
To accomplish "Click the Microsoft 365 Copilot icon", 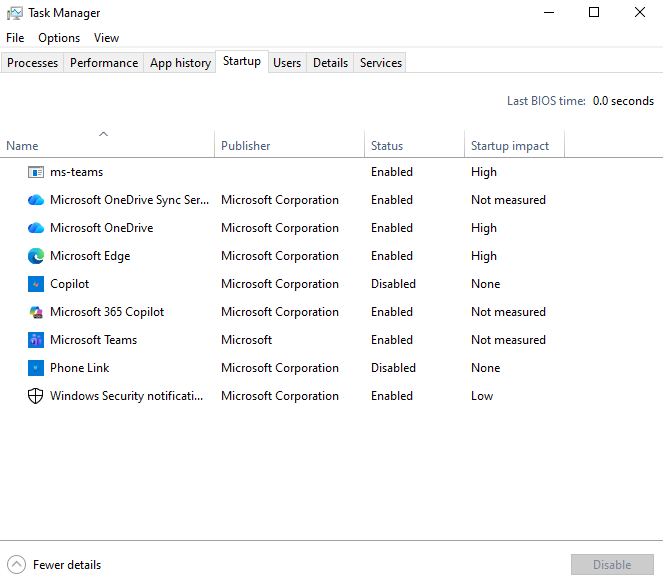I will point(36,312).
